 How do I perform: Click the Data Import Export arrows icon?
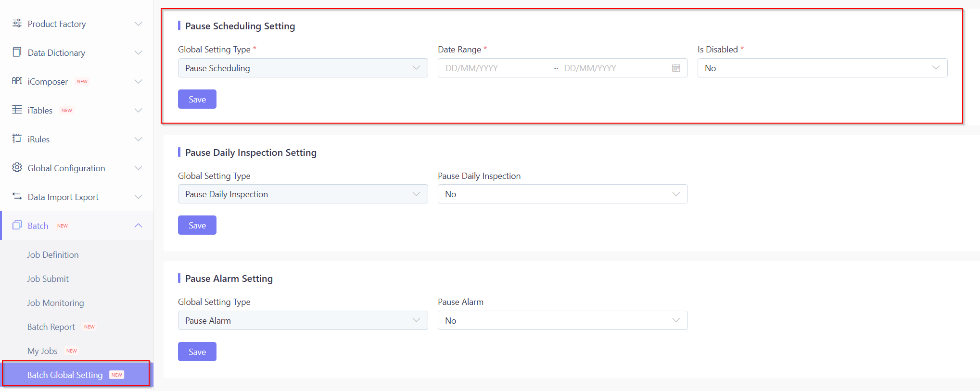[17, 196]
